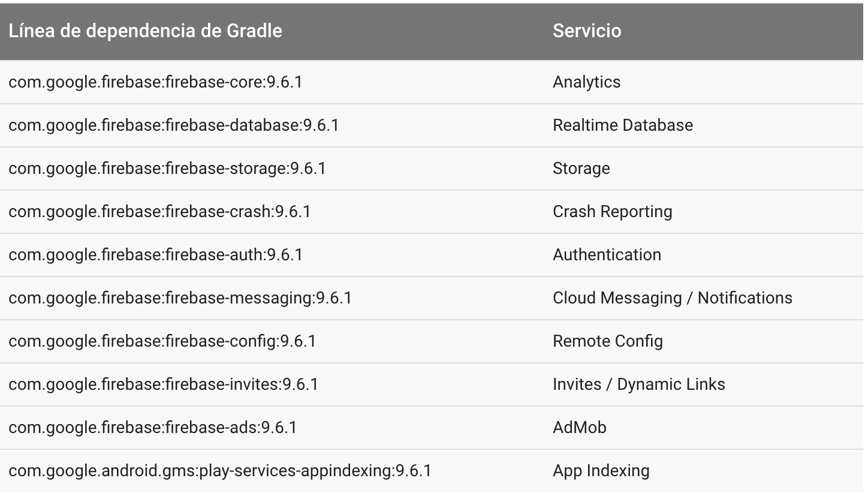Click Cloud Messaging / Notifications service text
This screenshot has width=868, height=493.
tap(672, 298)
